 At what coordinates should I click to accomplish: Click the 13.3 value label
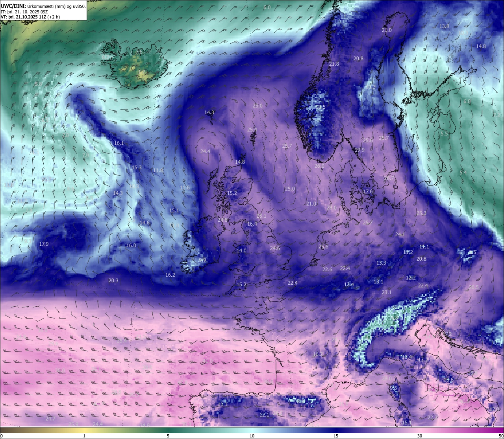point(381,263)
